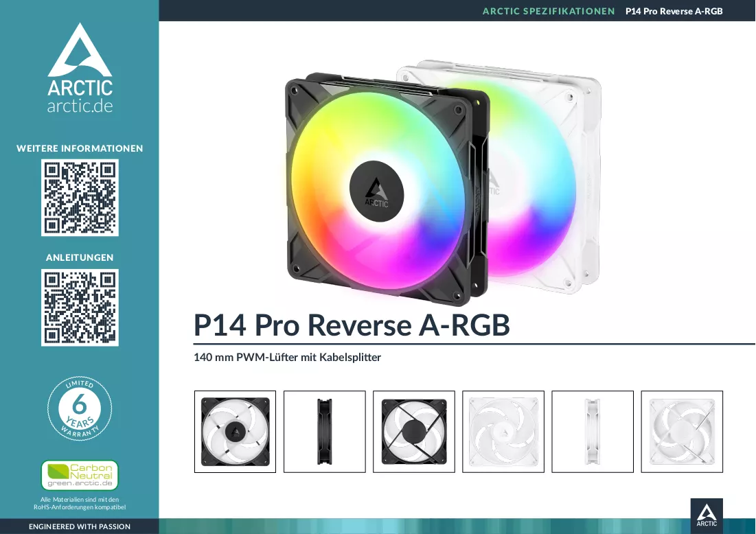Viewport: 756px width, 534px height.
Task: Select the white fan rear view thumbnail
Action: point(682,431)
